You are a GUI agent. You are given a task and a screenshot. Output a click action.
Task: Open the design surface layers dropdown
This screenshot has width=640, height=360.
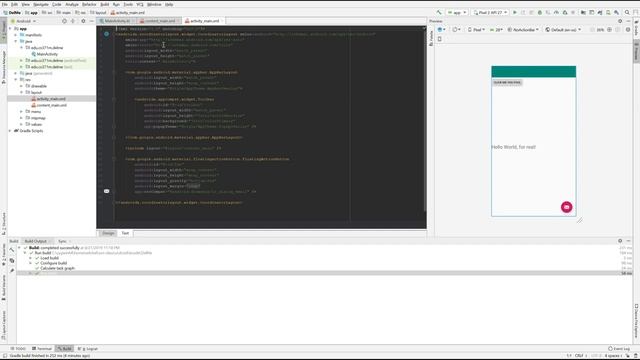pyautogui.click(x=441, y=30)
